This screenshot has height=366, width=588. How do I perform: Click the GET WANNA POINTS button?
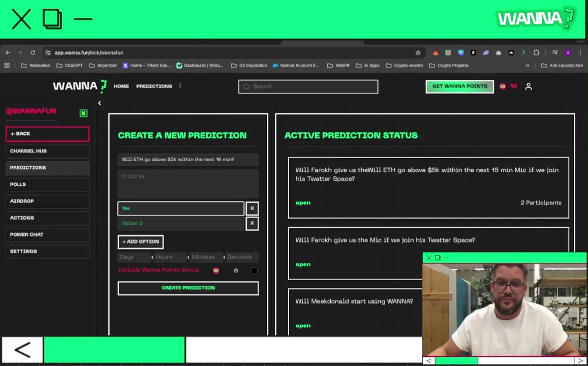460,86
